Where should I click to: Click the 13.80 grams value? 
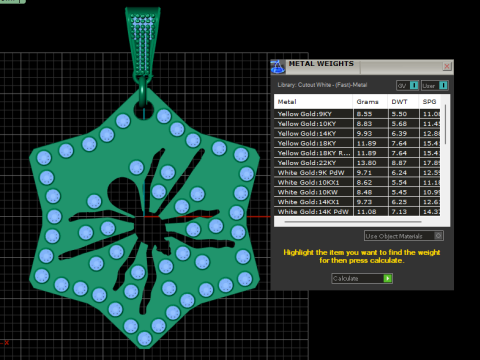coord(366,163)
